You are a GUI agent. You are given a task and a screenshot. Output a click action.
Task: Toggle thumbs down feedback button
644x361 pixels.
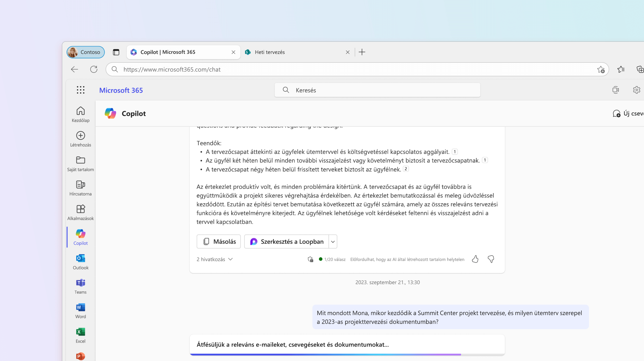coord(491,259)
